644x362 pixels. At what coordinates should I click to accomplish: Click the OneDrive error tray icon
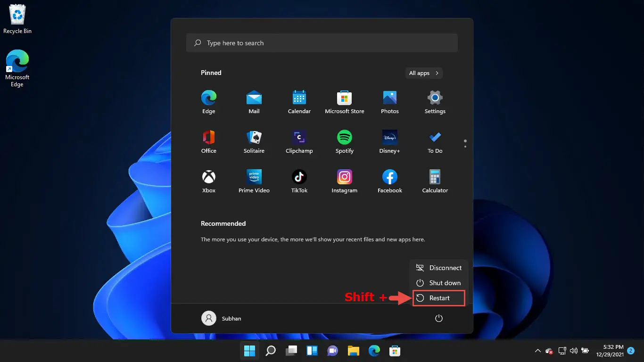pos(549,351)
